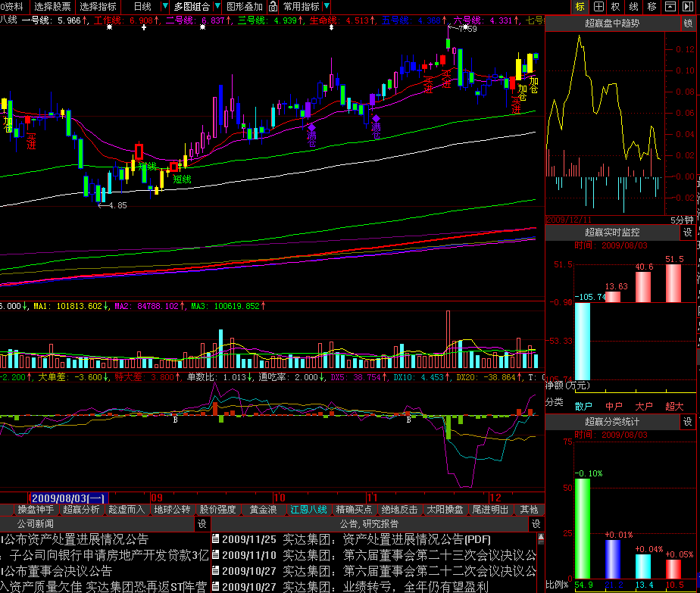Open the 选择股票 menu
This screenshot has height=593, width=700.
pos(52,7)
